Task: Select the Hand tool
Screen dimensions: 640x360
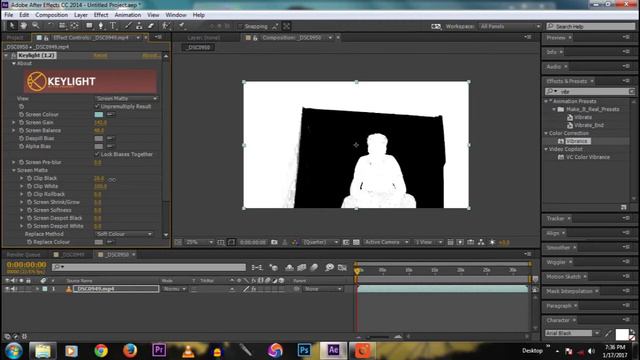Action: coord(24,26)
